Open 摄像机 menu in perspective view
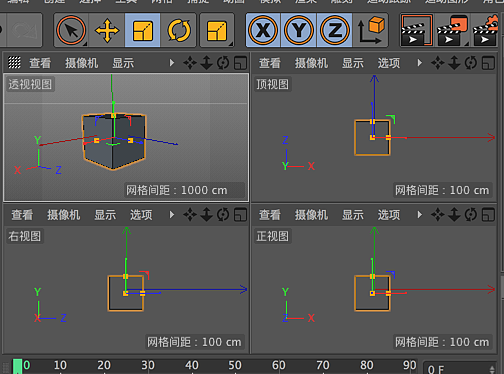Image resolution: width=504 pixels, height=374 pixels. (82, 63)
